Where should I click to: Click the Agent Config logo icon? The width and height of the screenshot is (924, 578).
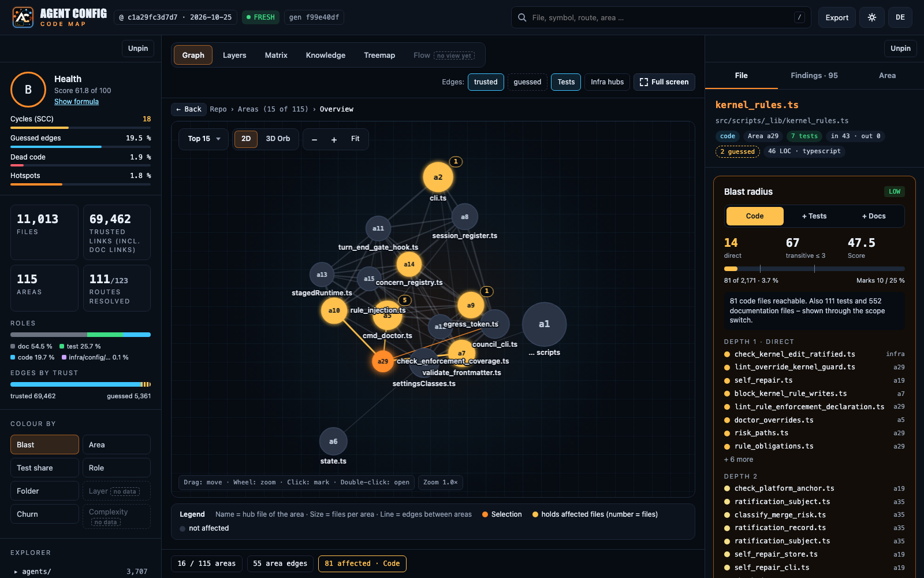pos(23,17)
